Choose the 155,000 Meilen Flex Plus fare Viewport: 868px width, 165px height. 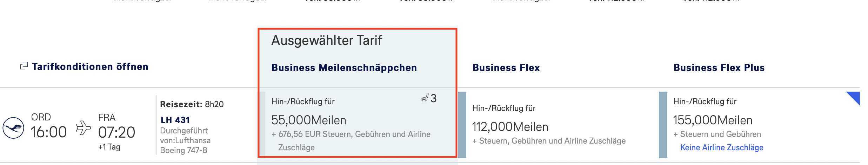[713, 120]
